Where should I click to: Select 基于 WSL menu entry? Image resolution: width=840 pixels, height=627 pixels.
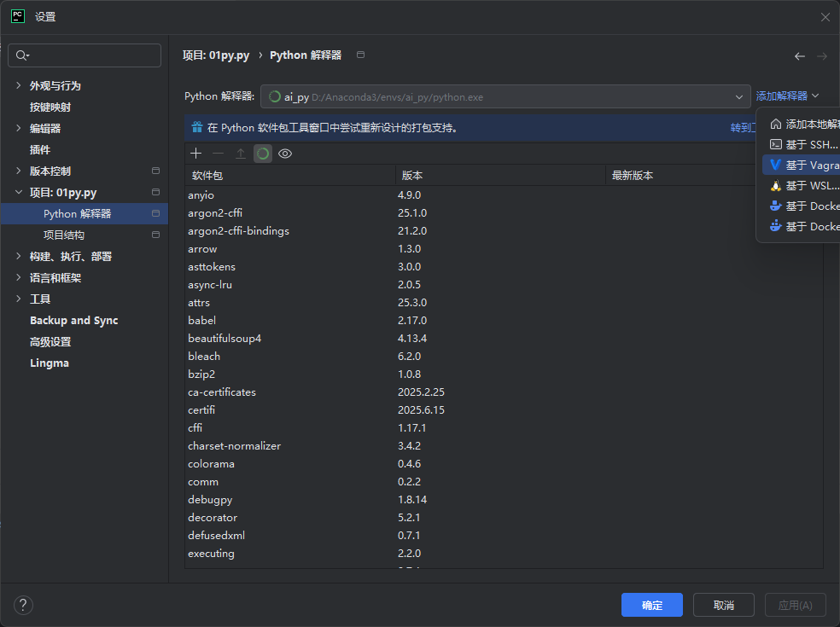pyautogui.click(x=802, y=186)
